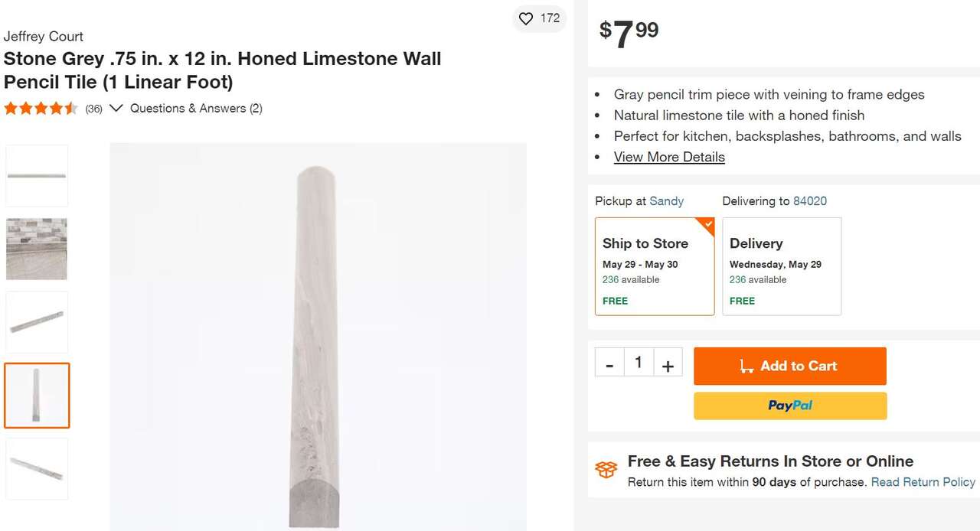This screenshot has width=980, height=531.
Task: Click the quantity input field
Action: tap(639, 362)
